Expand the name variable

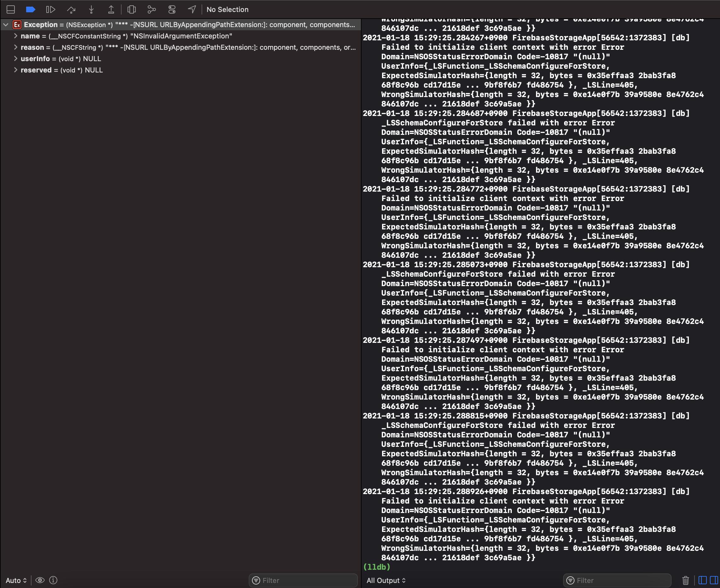click(x=15, y=36)
